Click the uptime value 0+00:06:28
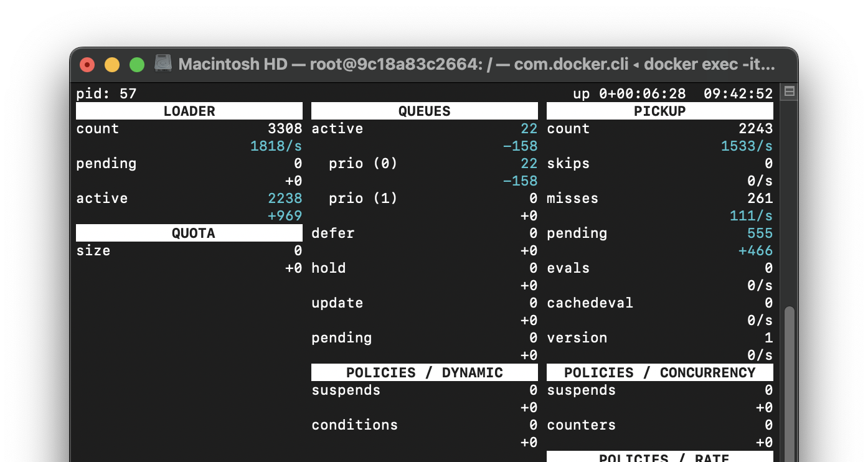This screenshot has height=462, width=868. coord(642,94)
